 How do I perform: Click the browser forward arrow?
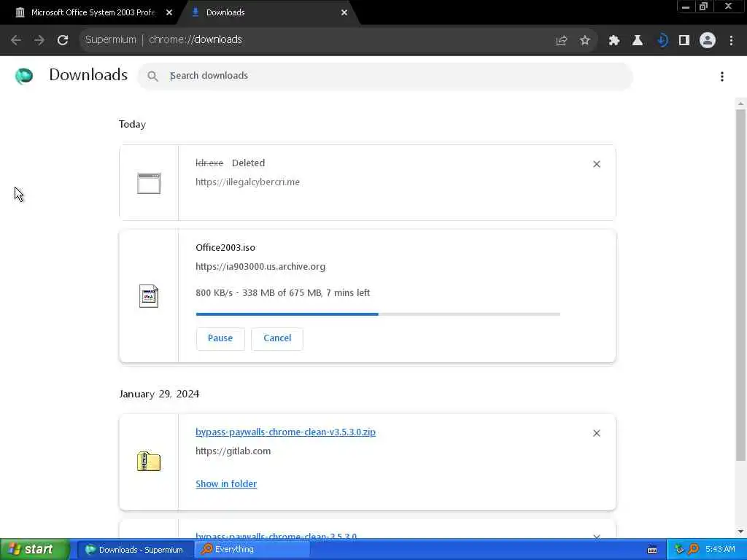39,40
